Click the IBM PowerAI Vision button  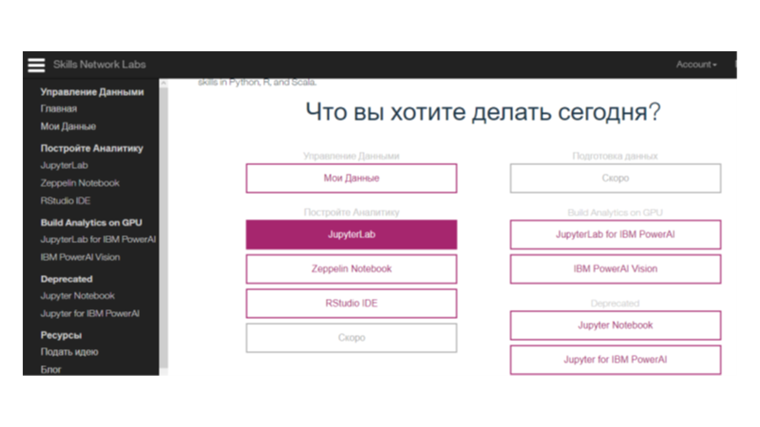tap(616, 269)
